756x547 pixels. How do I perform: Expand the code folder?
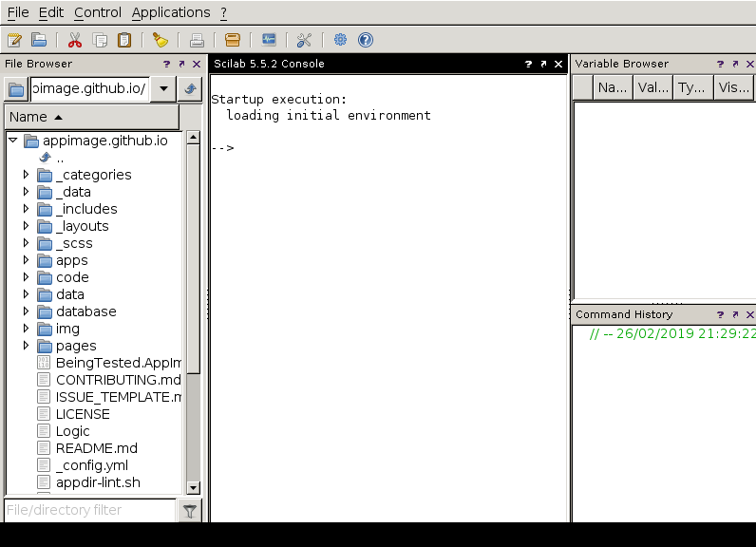26,277
